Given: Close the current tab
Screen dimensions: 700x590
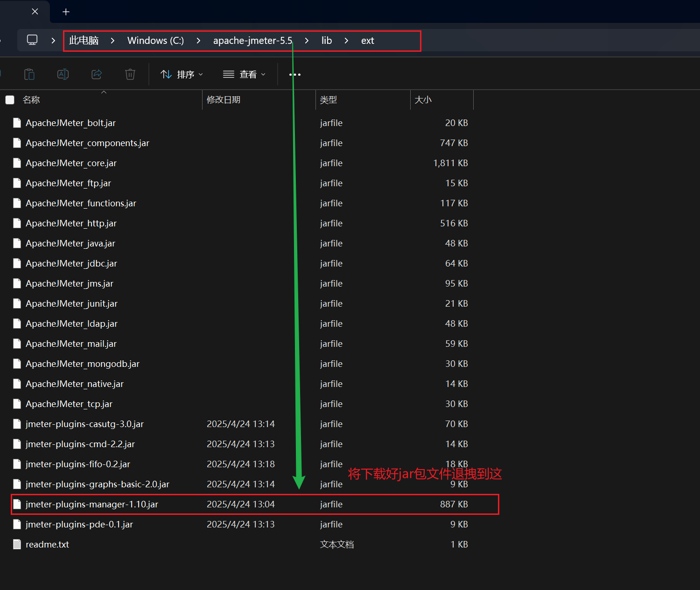Looking at the screenshot, I should click(35, 12).
